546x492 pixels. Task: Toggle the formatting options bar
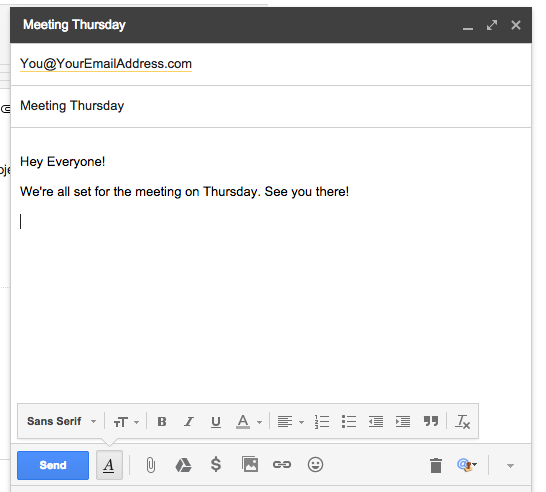109,465
